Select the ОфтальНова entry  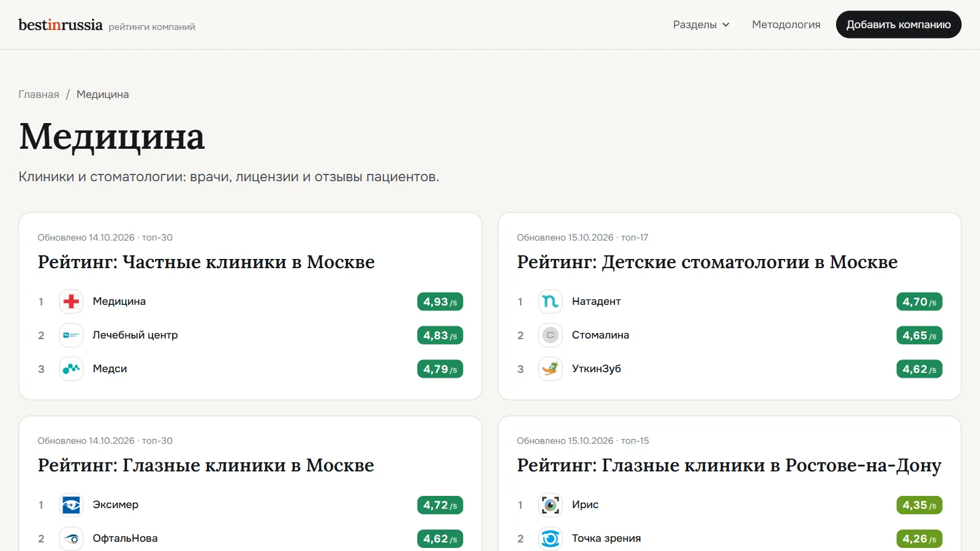pyautogui.click(x=125, y=538)
